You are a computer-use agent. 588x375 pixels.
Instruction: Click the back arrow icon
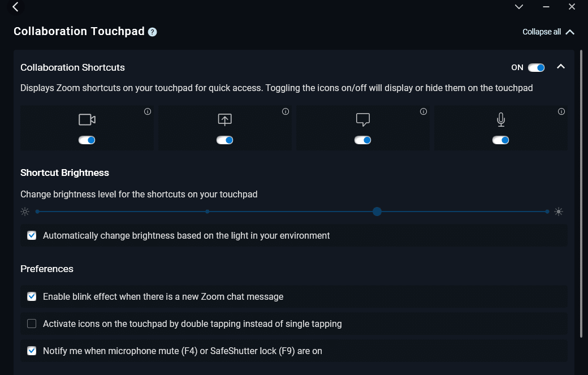pyautogui.click(x=15, y=7)
